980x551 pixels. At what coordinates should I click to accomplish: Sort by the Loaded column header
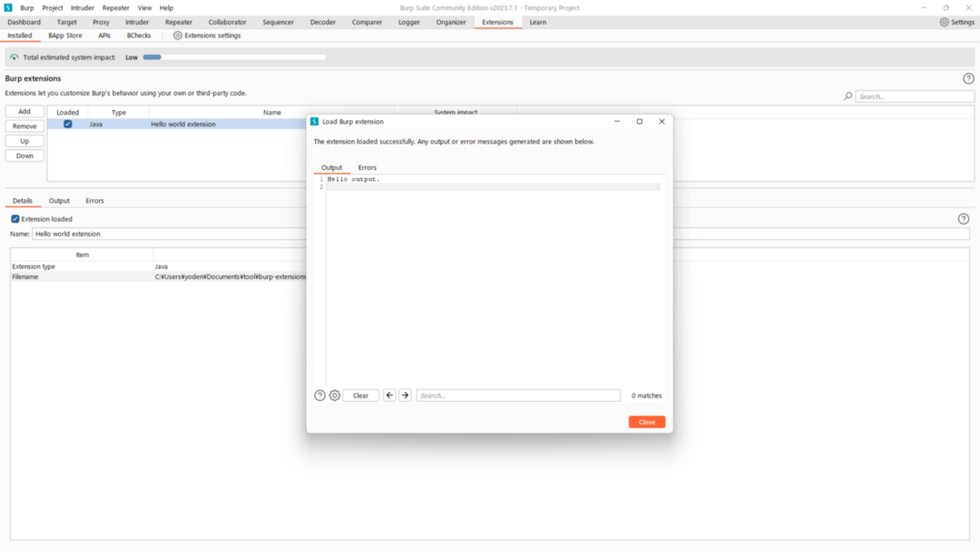pos(68,112)
